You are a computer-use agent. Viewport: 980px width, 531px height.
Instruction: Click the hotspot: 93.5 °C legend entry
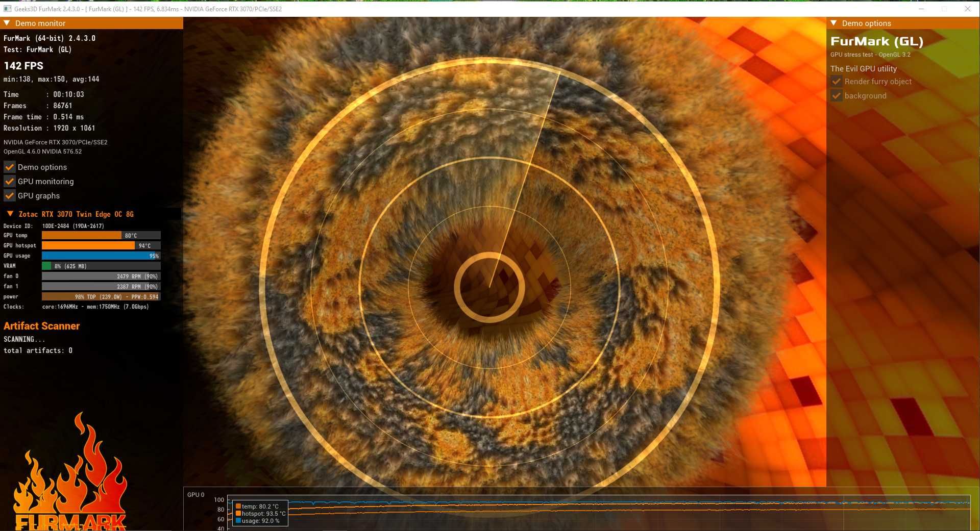coord(263,514)
